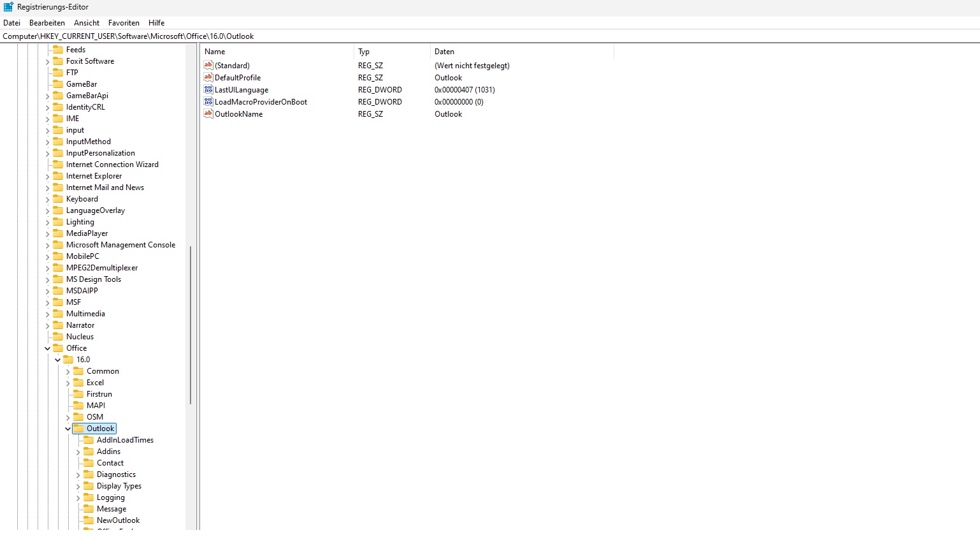Open the Favoriten menu
This screenshot has width=980, height=551.
[x=124, y=22]
